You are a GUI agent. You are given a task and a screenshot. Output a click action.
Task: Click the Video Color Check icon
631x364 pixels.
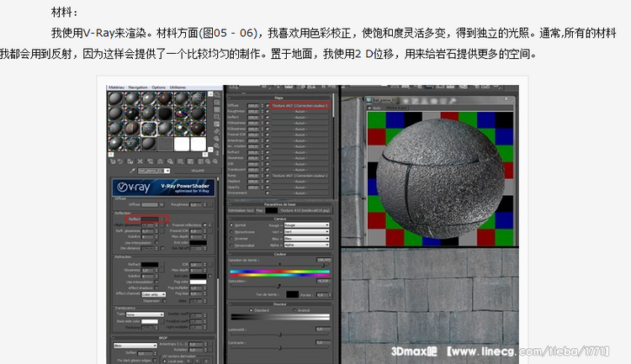click(217, 124)
